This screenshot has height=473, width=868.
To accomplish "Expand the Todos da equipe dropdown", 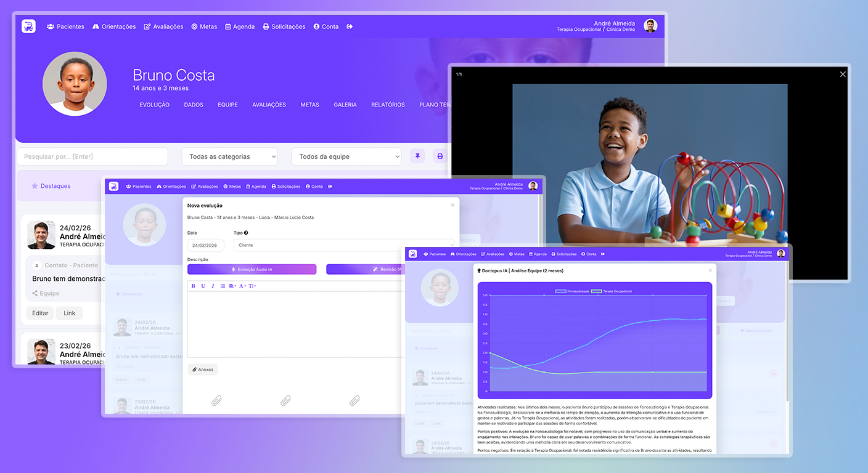I will point(346,156).
